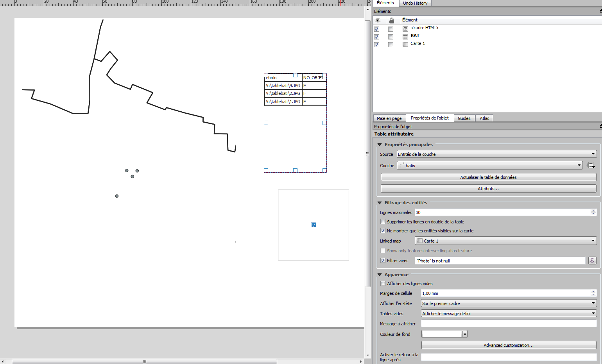
Task: Open the Couleur de fond dropdown arrow
Action: pyautogui.click(x=465, y=334)
